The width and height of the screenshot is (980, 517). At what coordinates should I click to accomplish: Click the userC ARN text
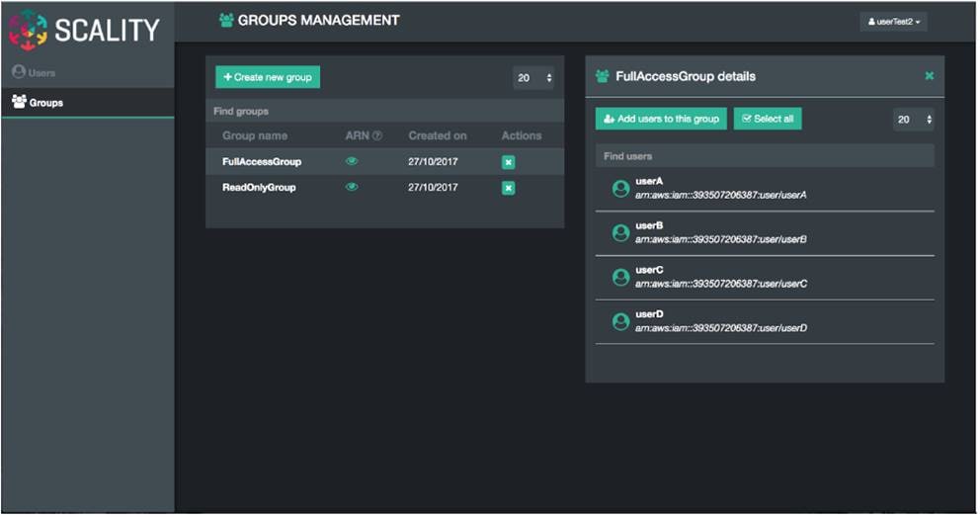click(721, 284)
